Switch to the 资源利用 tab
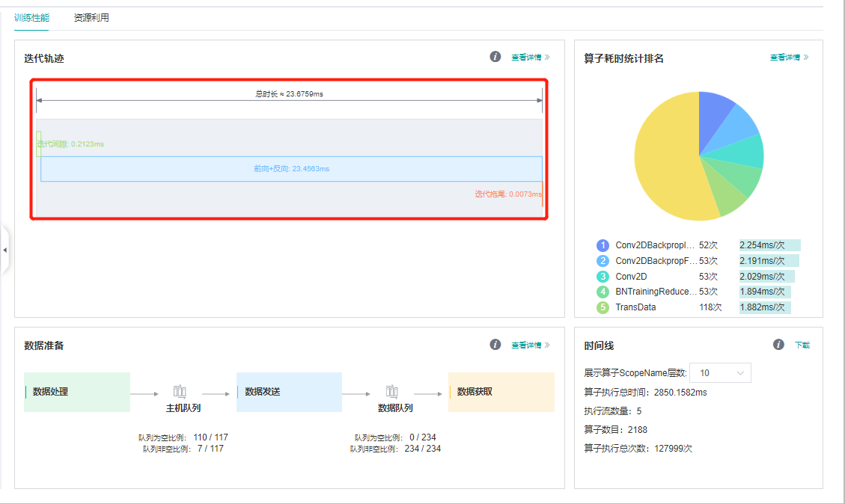Viewport: 845px width, 504px height. [x=91, y=18]
